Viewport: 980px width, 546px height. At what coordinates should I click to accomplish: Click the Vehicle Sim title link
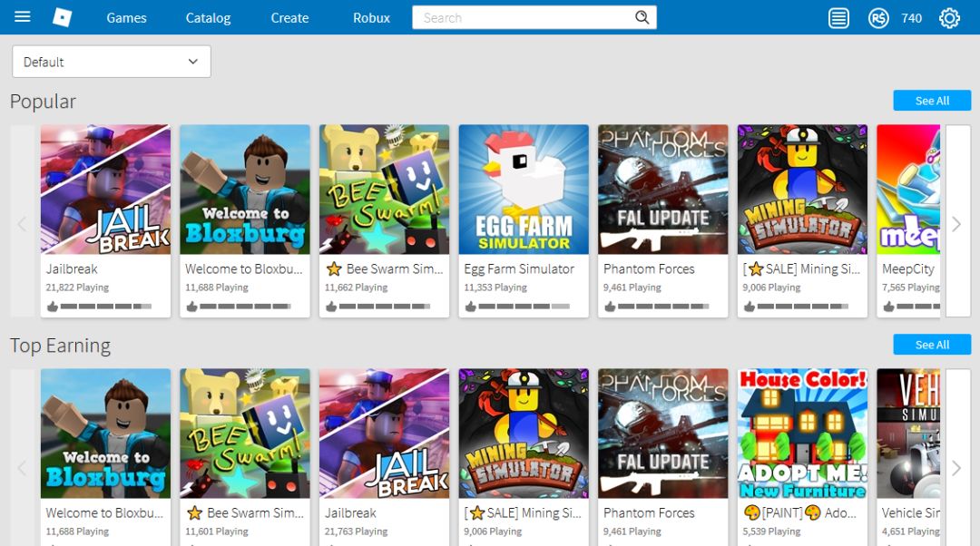(911, 512)
